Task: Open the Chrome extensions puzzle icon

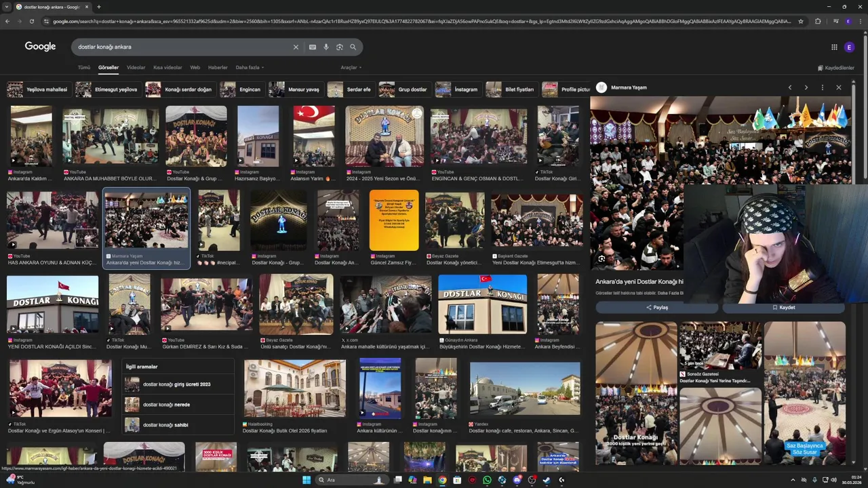Action: click(818, 21)
